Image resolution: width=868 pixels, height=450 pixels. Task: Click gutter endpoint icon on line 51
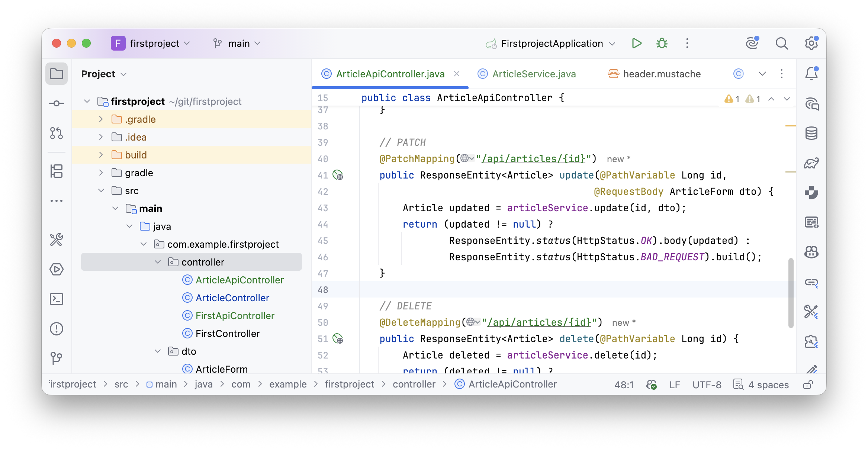(338, 339)
